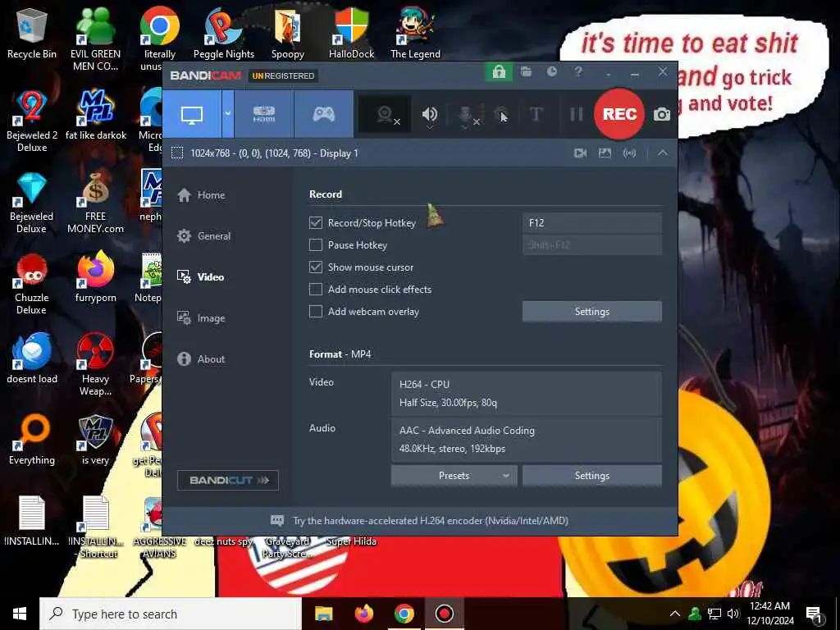Toggle Record/Stop Hotkey checkbox
This screenshot has width=840, height=630.
[316, 223]
